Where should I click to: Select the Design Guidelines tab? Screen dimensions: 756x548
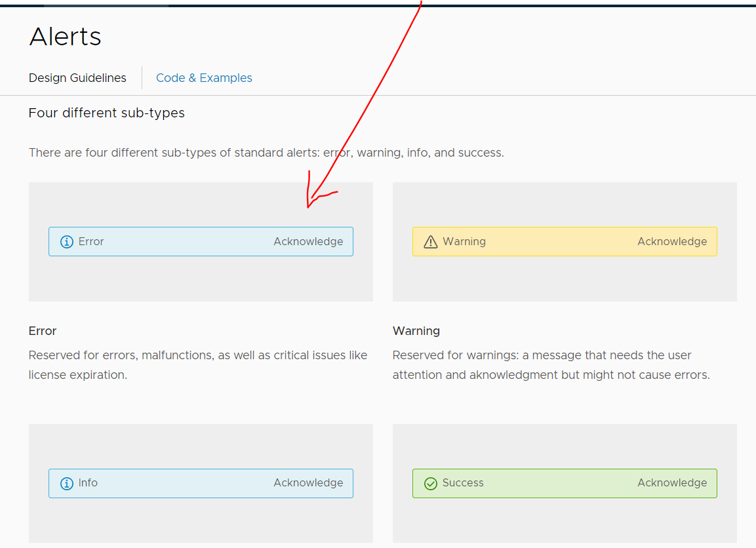(77, 77)
